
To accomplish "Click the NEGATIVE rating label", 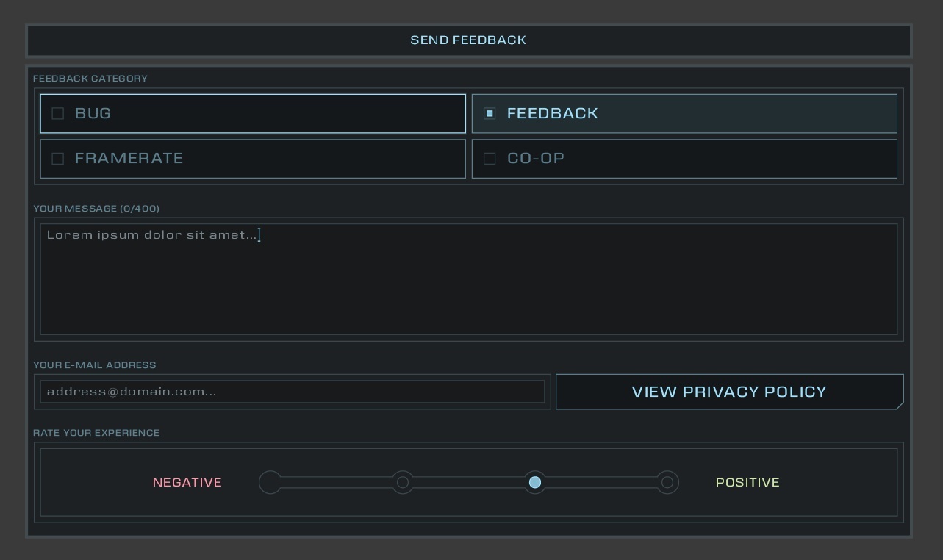I will [x=187, y=483].
